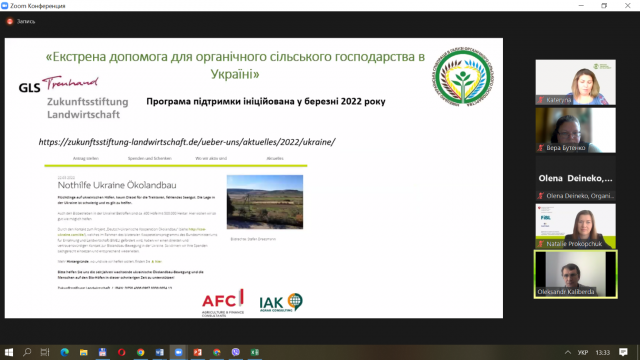Select Вера Бутенко video thumbnail
Viewport: 640px width, 360px height.
576,130
